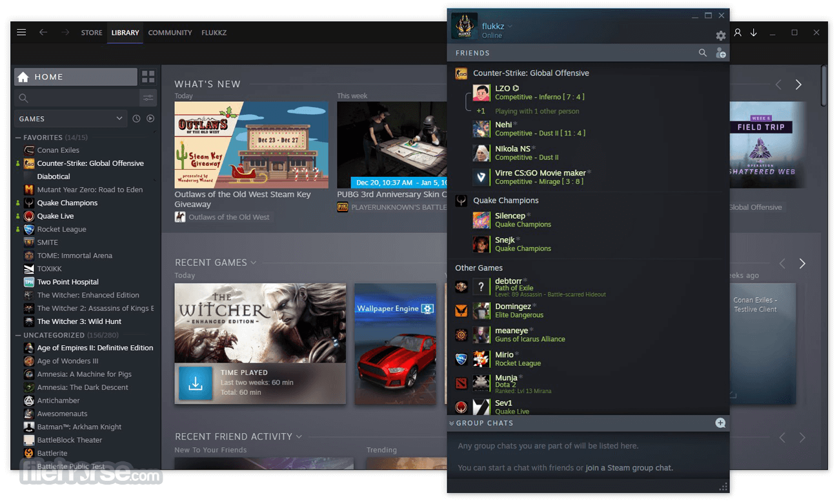Select Rocket League in library list
The height and width of the screenshot is (504, 839).
61,229
